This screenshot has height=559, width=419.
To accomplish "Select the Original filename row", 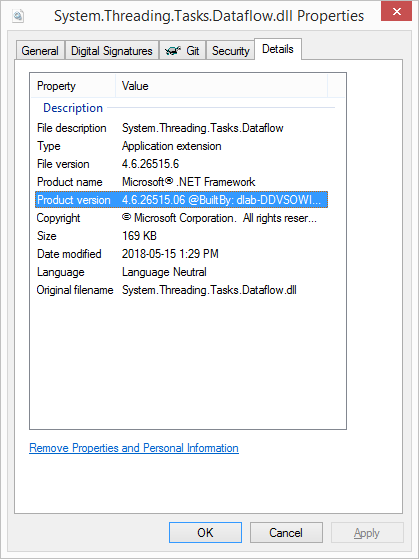I will (181, 290).
